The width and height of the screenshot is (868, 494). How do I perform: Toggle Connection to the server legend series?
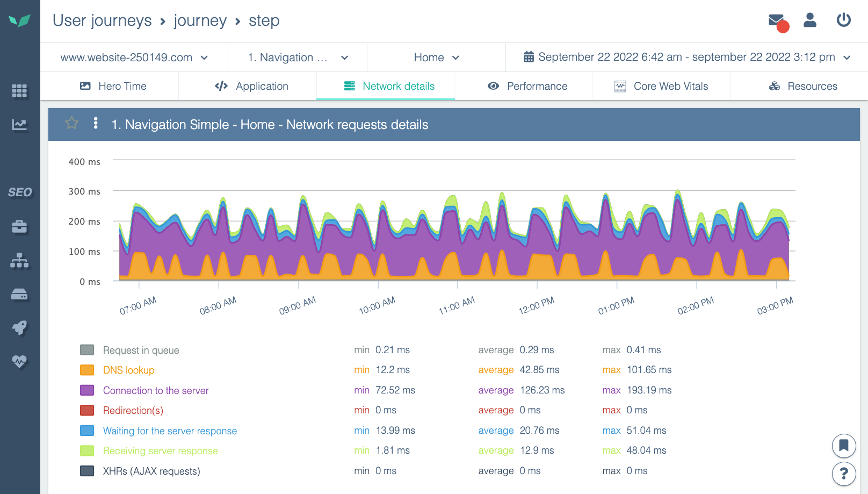[x=155, y=391]
